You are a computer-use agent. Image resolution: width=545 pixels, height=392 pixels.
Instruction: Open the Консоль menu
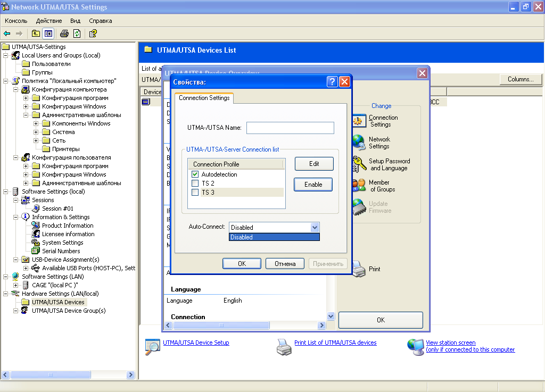pyautogui.click(x=16, y=21)
